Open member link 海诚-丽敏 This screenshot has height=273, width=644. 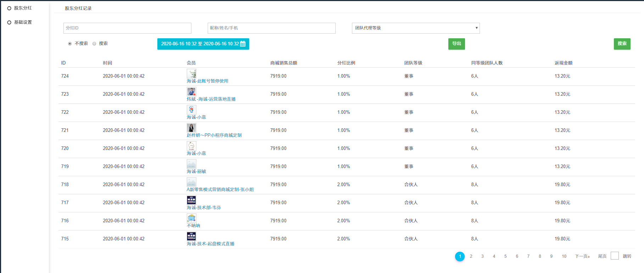click(196, 172)
